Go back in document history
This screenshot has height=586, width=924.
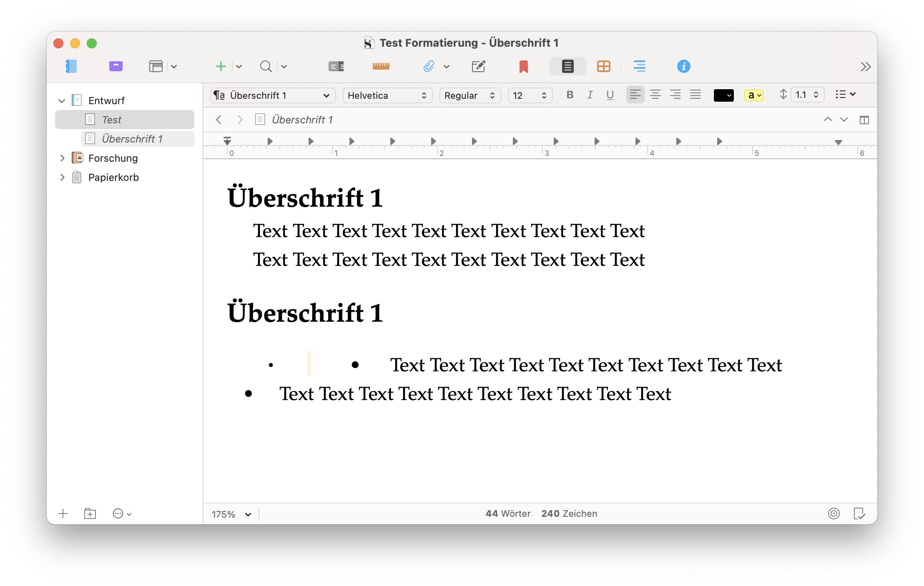coord(218,120)
